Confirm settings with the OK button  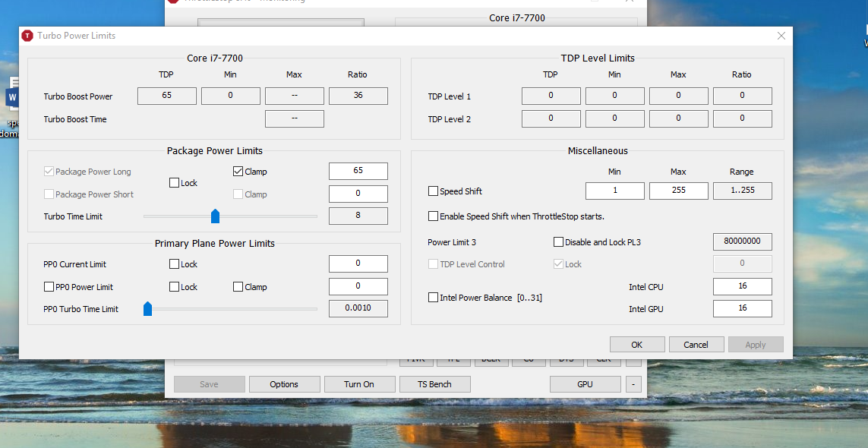point(637,345)
